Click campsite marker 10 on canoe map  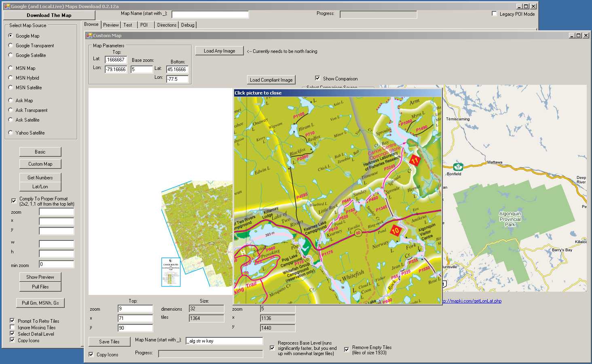pos(395,231)
